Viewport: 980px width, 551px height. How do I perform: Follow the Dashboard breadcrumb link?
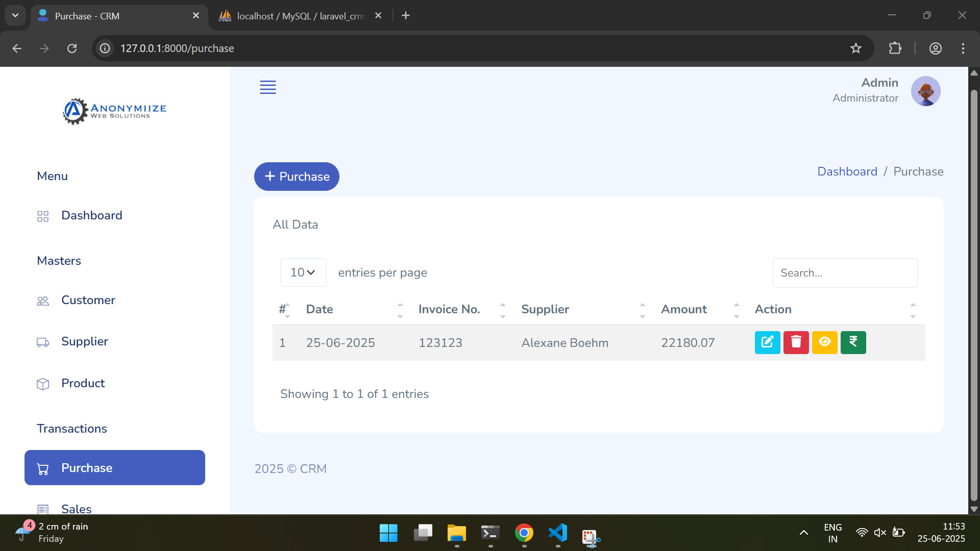(847, 171)
